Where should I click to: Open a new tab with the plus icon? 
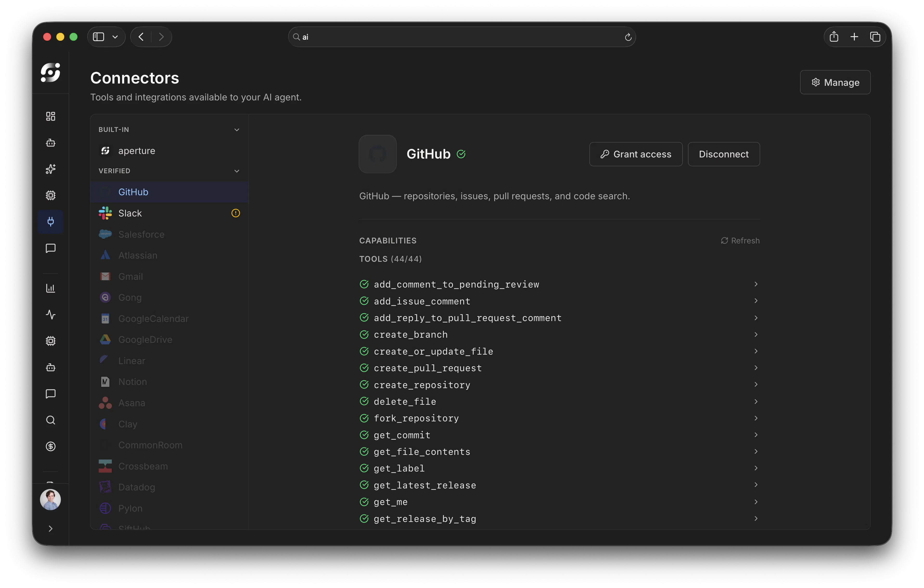(854, 37)
